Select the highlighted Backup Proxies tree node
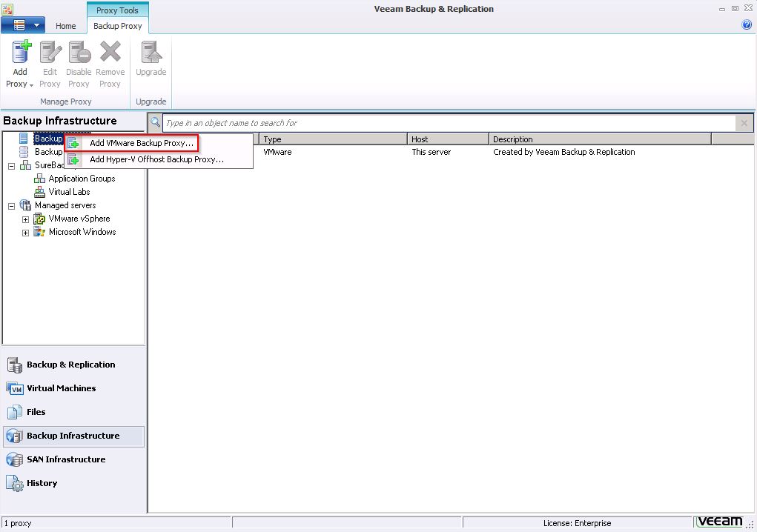This screenshot has width=757, height=532. click(x=48, y=139)
